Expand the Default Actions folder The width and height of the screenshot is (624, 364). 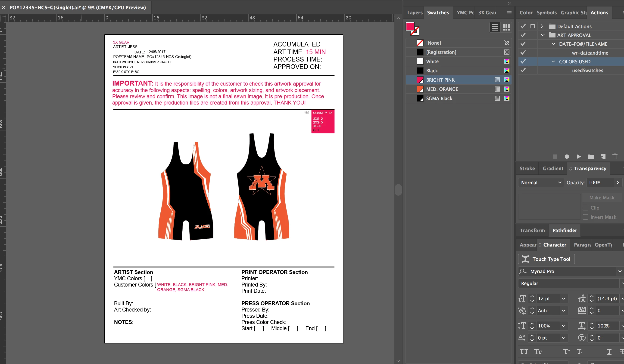point(542,26)
